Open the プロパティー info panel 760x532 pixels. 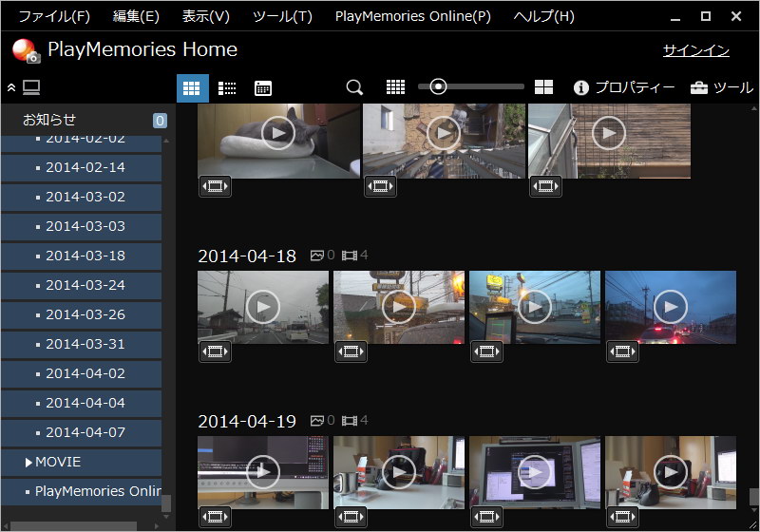(x=624, y=87)
